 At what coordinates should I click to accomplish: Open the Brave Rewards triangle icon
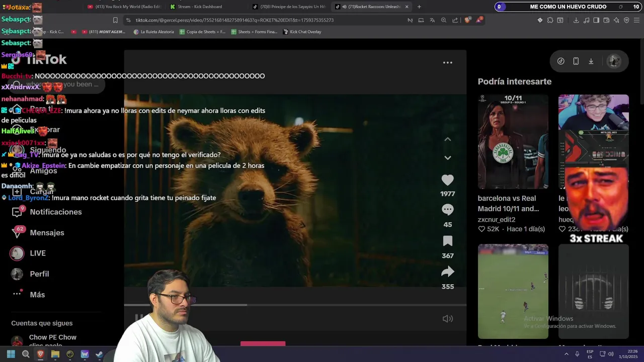pos(479,20)
